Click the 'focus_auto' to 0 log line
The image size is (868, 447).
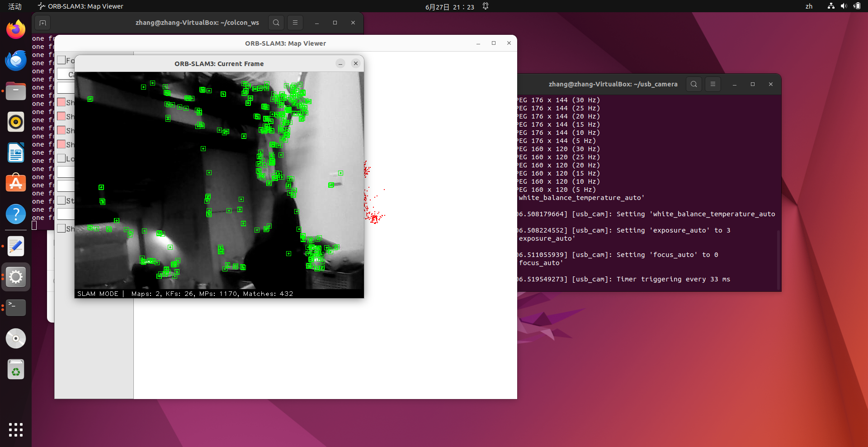(618, 255)
